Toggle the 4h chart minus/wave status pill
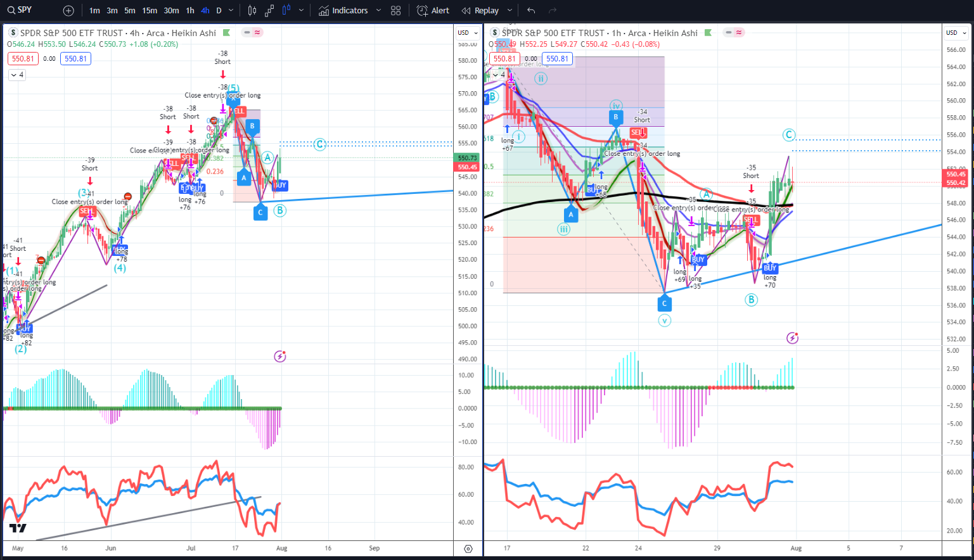This screenshot has height=560, width=974. pyautogui.click(x=252, y=33)
